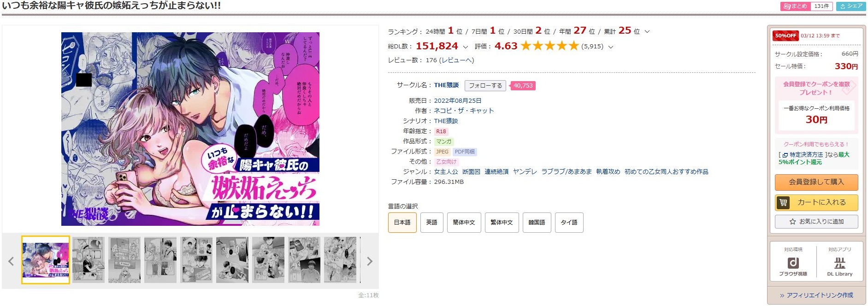Image resolution: width=868 pixels, height=306 pixels.
Task: Select the second preview thumbnail
Action: click(89, 260)
